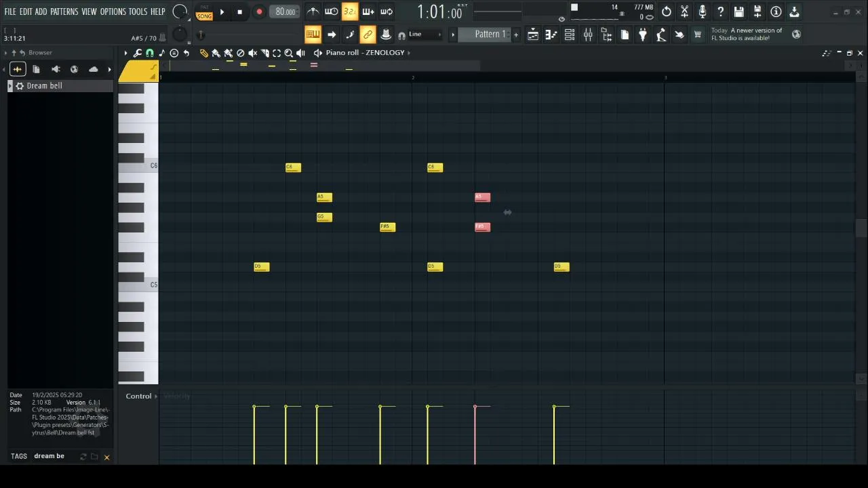Click the save project floppy icon
Image resolution: width=868 pixels, height=488 pixels.
(739, 12)
